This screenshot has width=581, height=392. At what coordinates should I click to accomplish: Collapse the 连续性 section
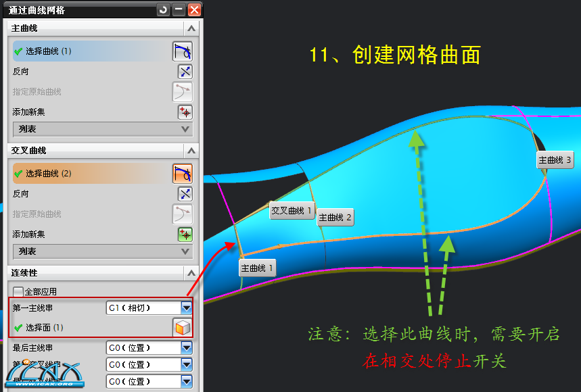[x=191, y=273]
